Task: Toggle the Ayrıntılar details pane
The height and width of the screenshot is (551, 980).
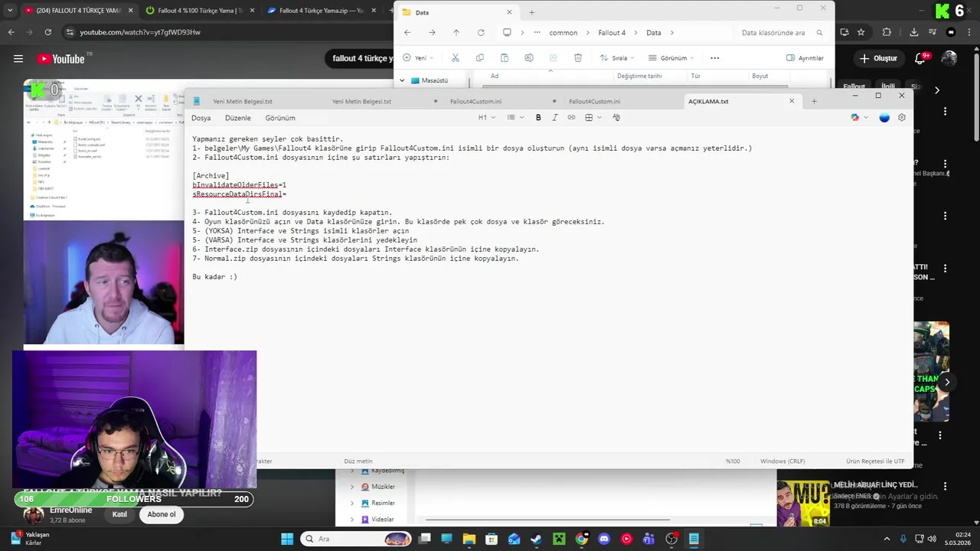Action: click(x=805, y=58)
